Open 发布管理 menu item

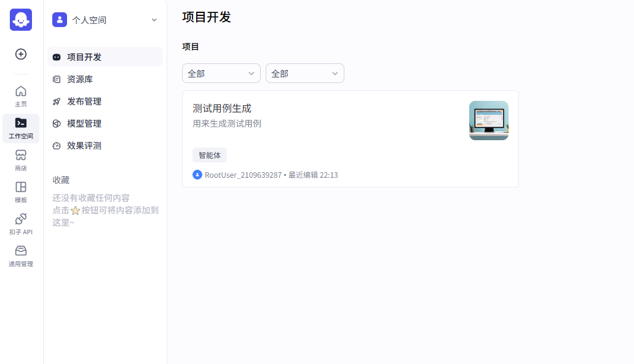pos(105,101)
